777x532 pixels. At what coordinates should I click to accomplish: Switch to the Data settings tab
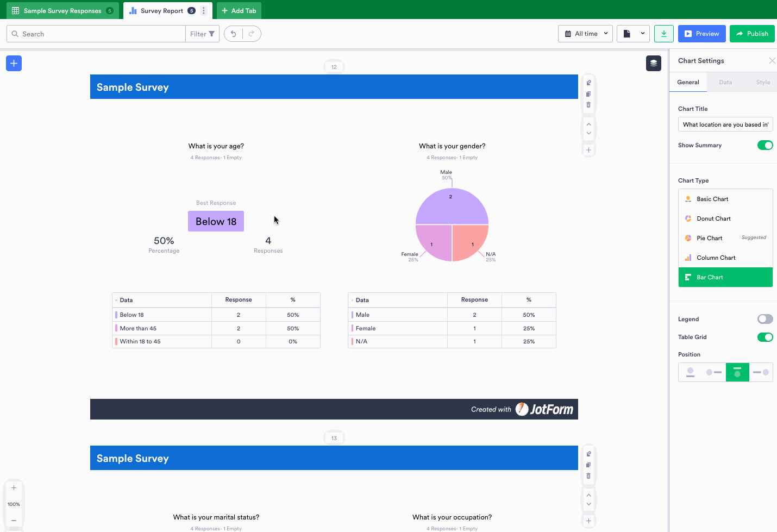click(x=725, y=82)
